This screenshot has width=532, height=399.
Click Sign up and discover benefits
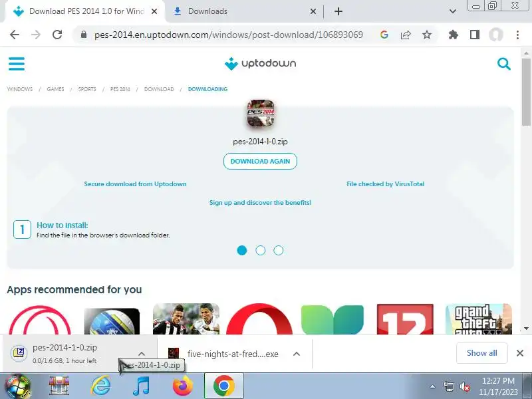tap(260, 203)
